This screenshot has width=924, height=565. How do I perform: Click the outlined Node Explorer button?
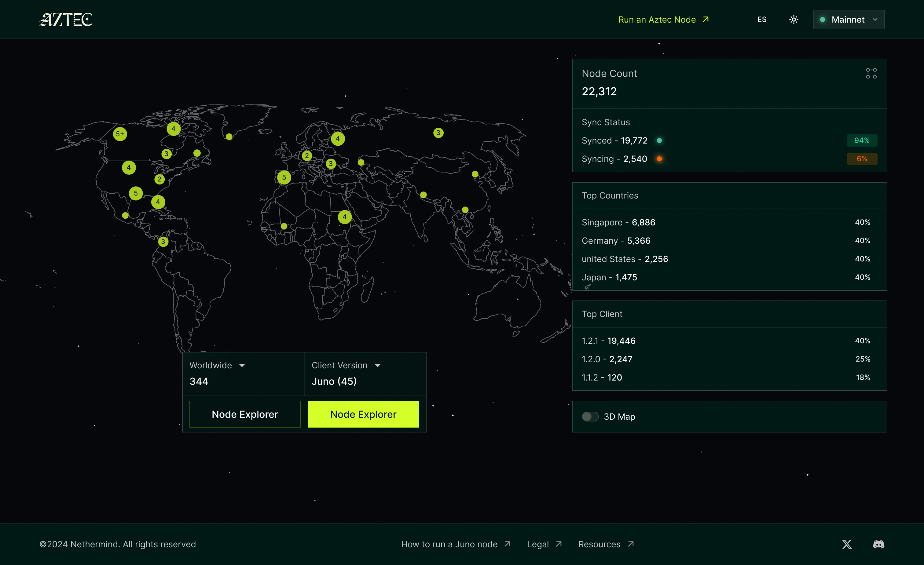tap(245, 414)
